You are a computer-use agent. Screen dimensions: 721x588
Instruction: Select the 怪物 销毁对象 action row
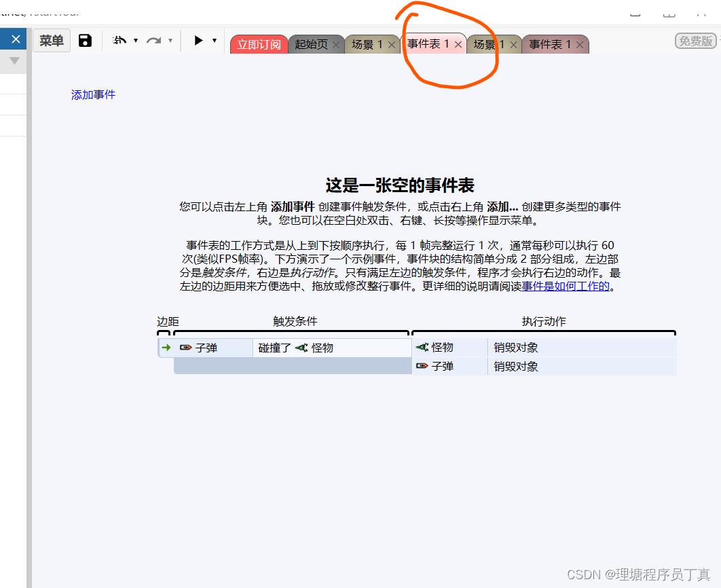[x=544, y=348]
